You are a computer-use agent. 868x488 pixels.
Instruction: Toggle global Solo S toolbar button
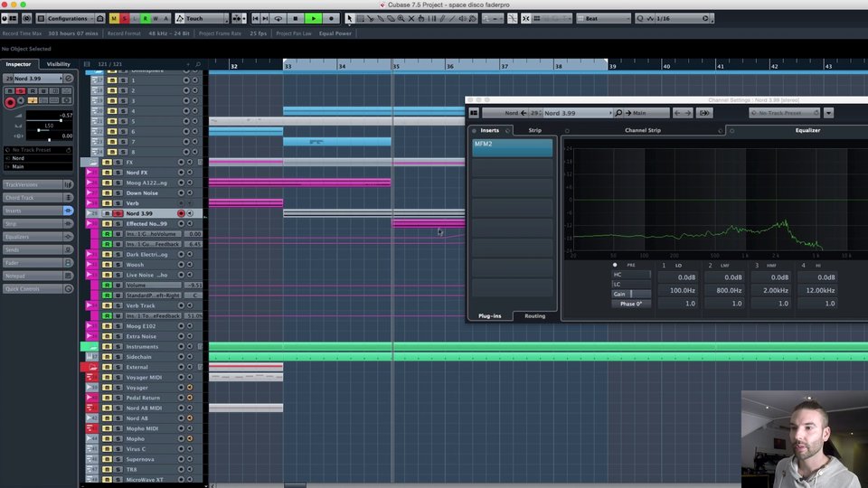pos(125,18)
